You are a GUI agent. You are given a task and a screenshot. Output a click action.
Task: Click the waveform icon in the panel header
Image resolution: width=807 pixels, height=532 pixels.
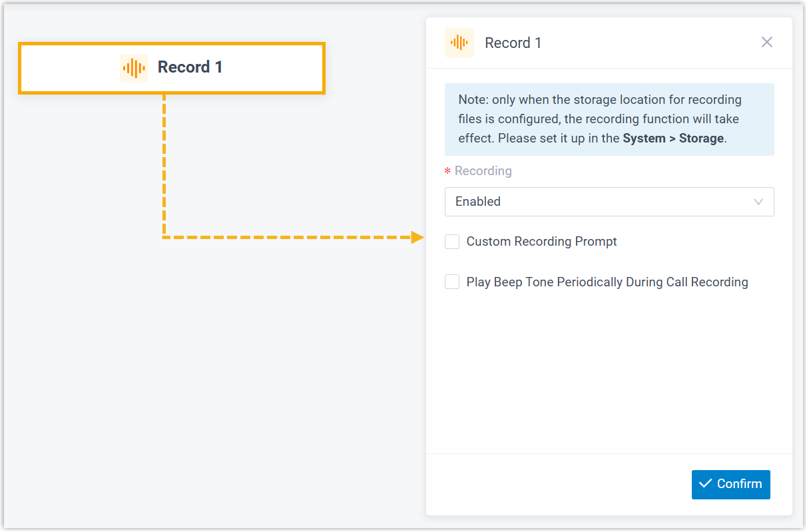459,43
